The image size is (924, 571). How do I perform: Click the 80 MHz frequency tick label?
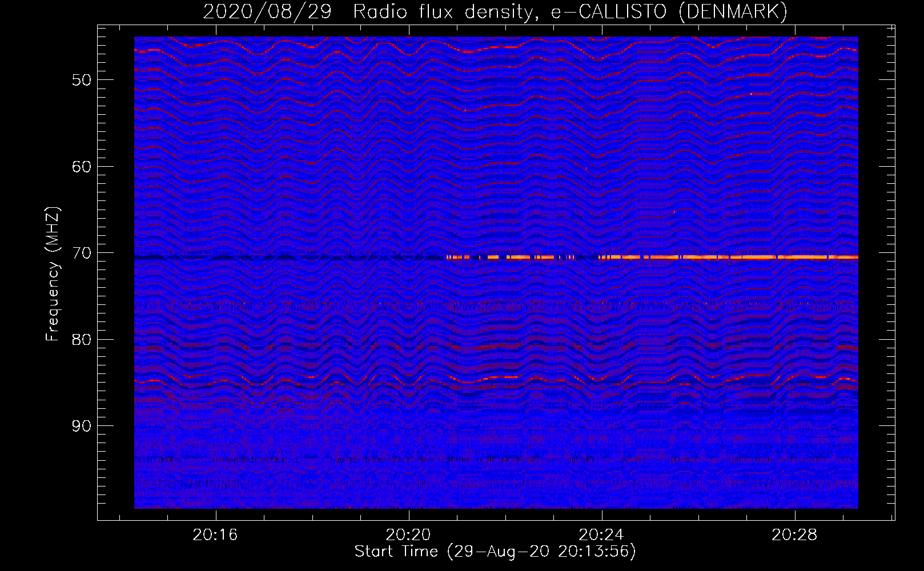[82, 340]
